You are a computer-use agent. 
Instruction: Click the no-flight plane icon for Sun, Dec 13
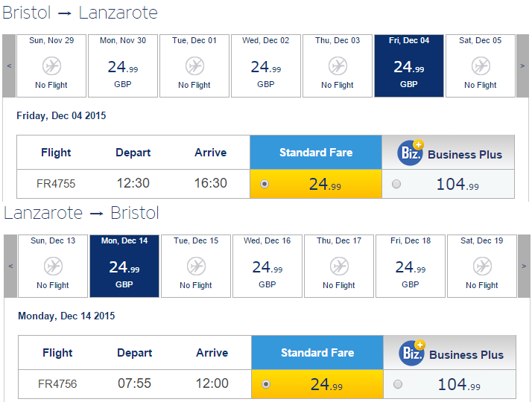tap(53, 266)
